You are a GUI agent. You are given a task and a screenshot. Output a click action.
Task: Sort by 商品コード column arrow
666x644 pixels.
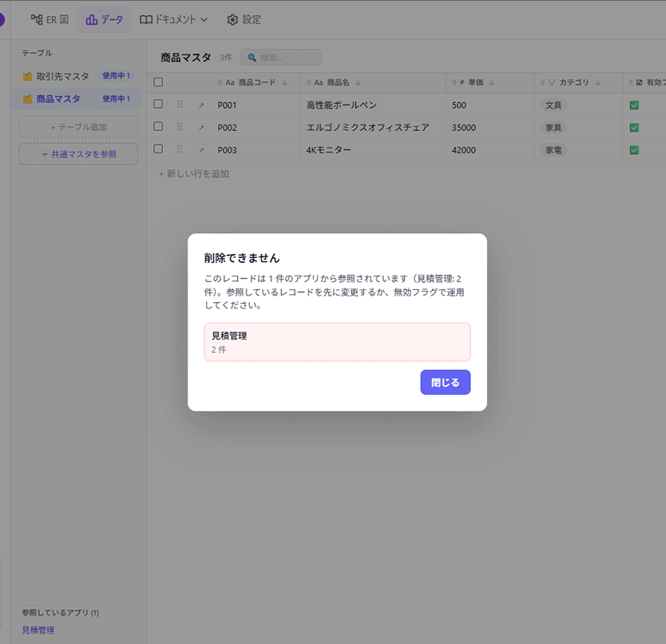(x=284, y=82)
